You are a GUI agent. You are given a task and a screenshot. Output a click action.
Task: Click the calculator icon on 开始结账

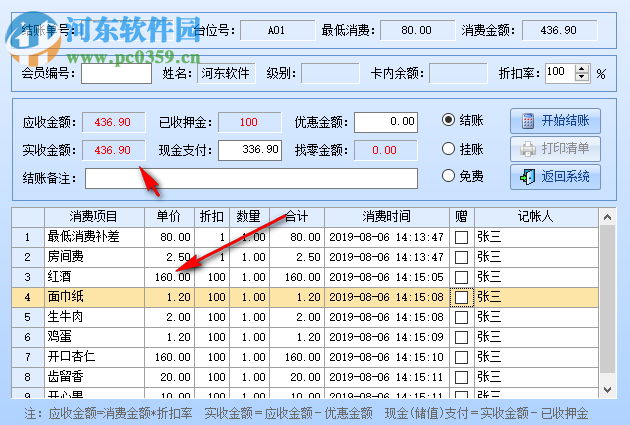pos(528,121)
